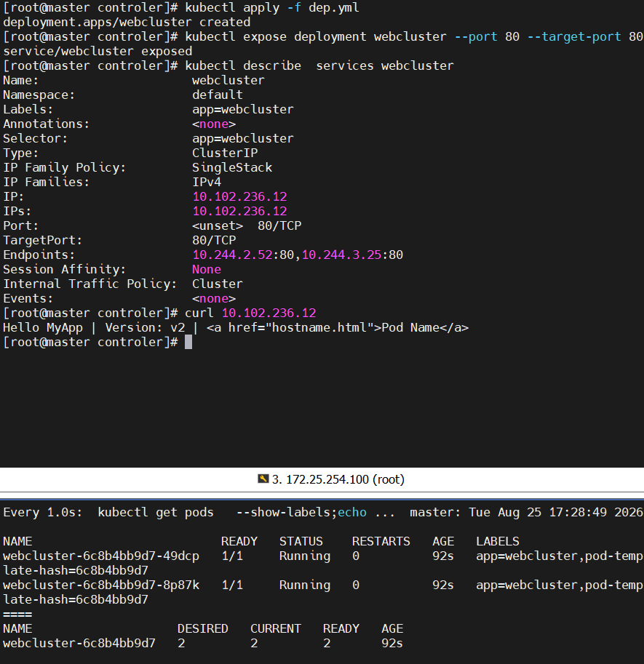The width and height of the screenshot is (644, 664).
Task: Click endpoint address '10.244.3.25'
Action: click(341, 255)
